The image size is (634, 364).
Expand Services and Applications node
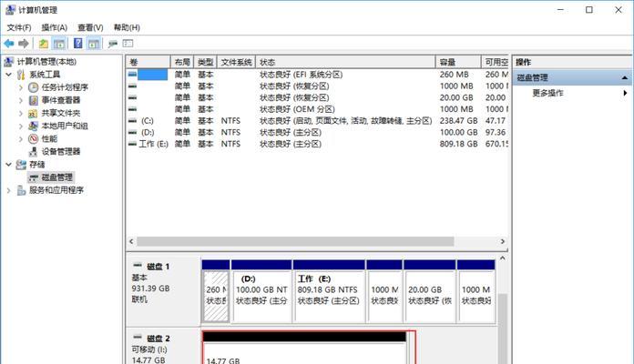click(8, 190)
